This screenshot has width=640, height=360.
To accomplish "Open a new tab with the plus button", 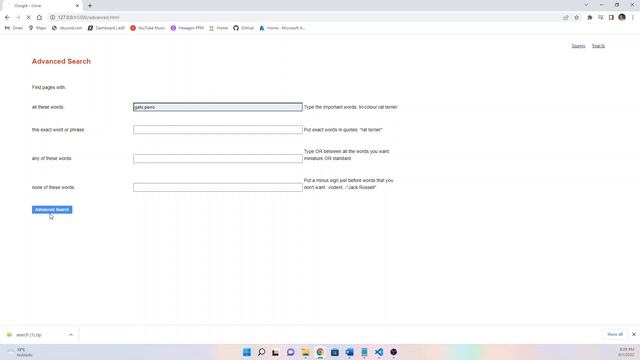I will [x=90, y=6].
